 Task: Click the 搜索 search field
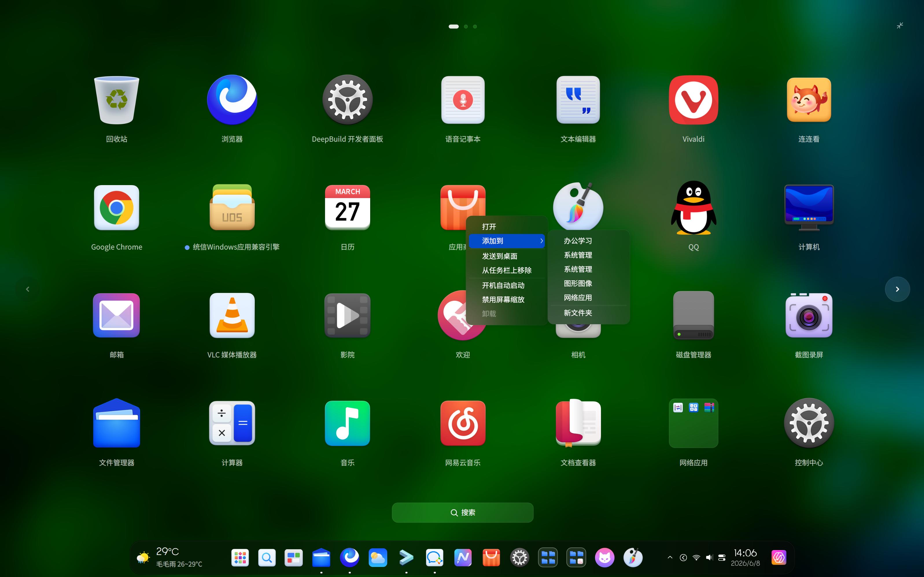click(x=462, y=513)
